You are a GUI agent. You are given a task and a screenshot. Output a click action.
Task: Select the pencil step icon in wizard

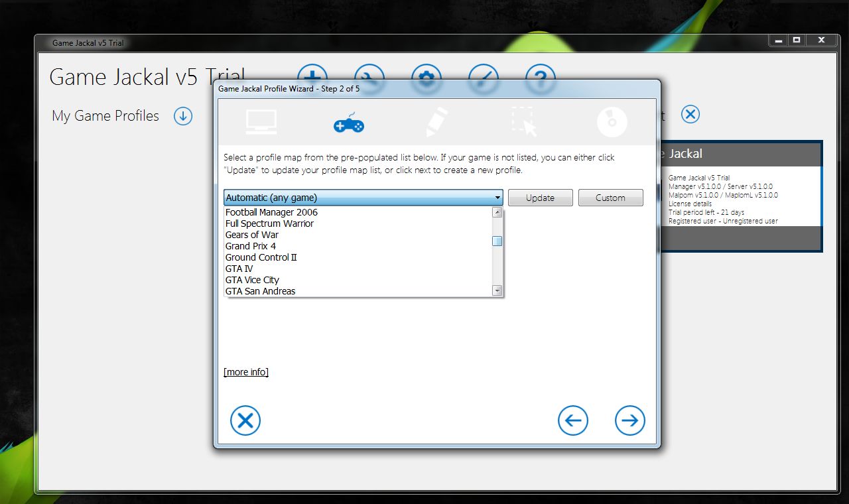(436, 122)
